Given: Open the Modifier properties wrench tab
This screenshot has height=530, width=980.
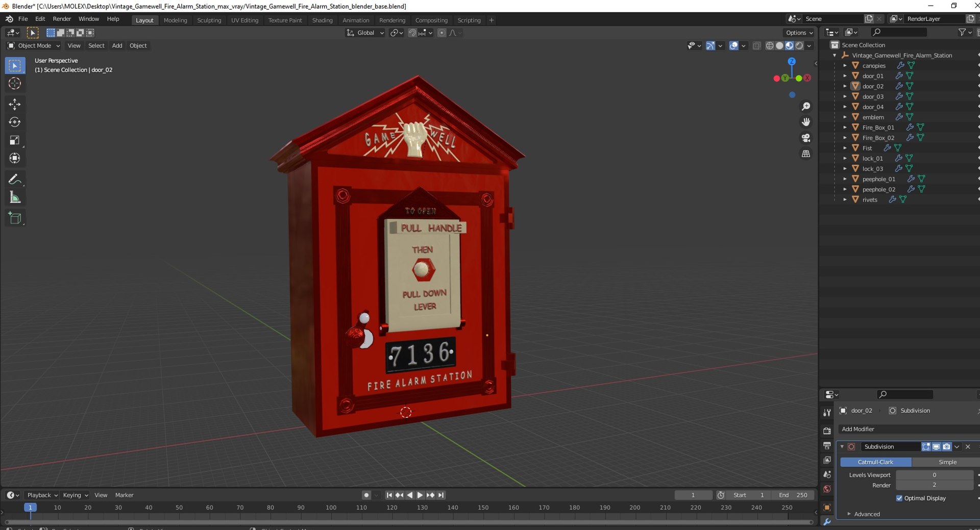Looking at the screenshot, I should [x=827, y=522].
